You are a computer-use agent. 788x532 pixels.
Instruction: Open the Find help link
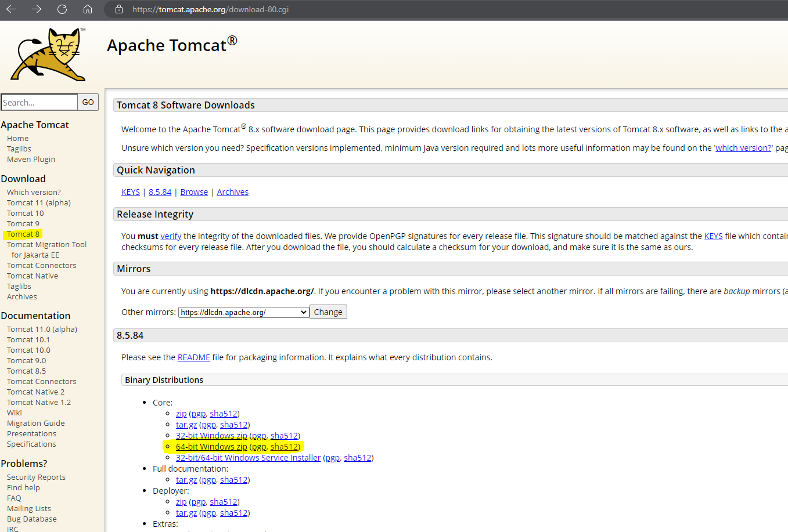pos(24,487)
